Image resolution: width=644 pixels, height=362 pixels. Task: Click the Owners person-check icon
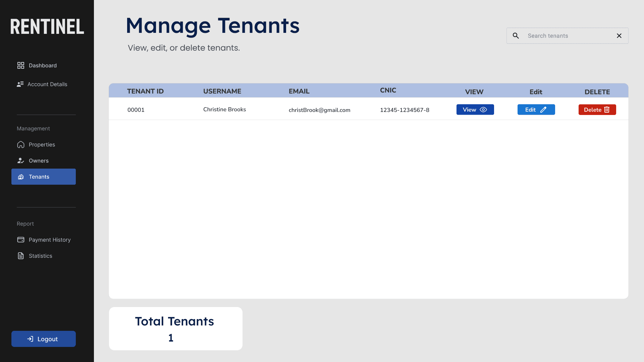[21, 161]
